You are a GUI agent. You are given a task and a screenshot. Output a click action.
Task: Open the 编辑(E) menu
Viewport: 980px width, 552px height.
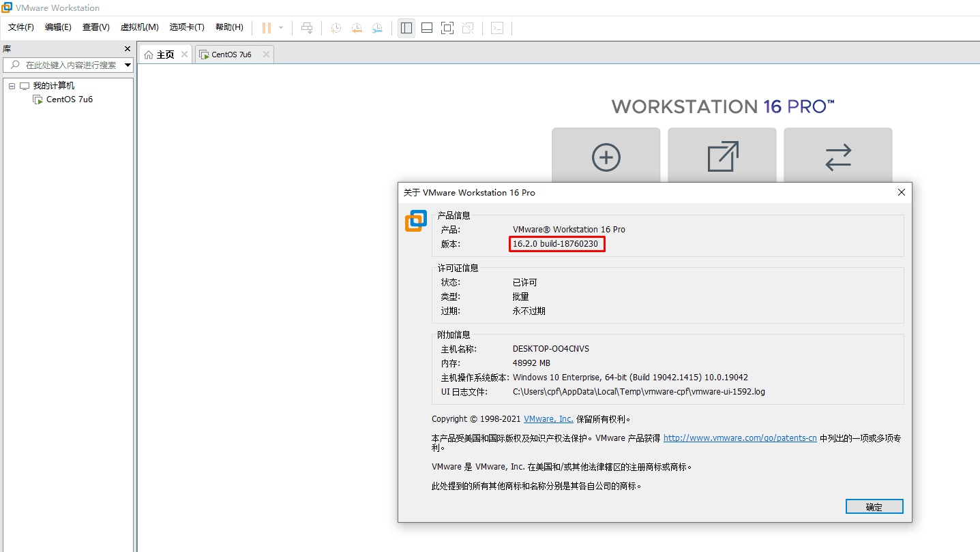[58, 27]
